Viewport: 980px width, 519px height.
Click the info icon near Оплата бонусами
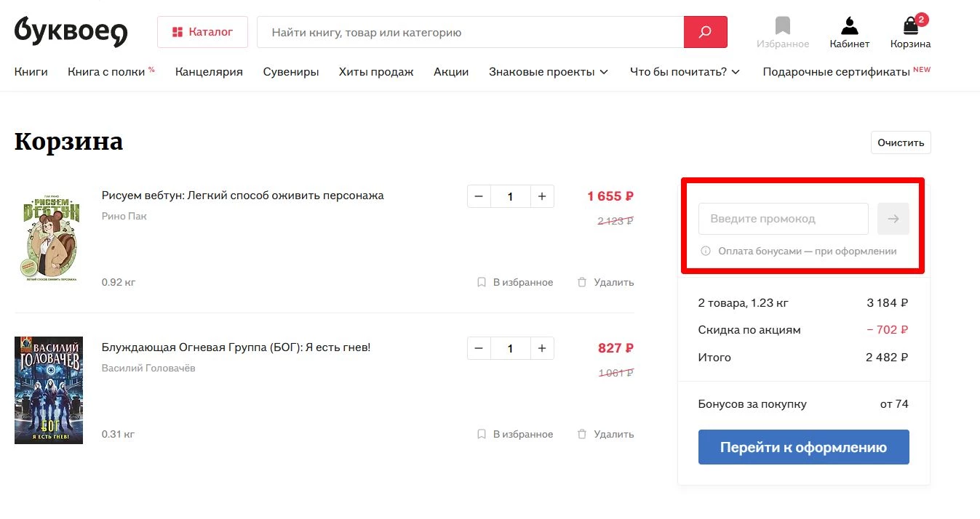704,251
